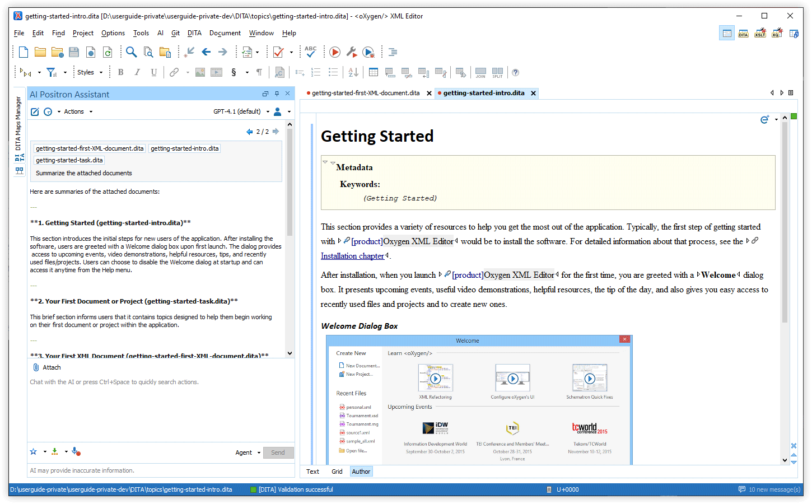The height and width of the screenshot is (504, 812).
Task: Apply Italic formatting
Action: pyautogui.click(x=137, y=72)
